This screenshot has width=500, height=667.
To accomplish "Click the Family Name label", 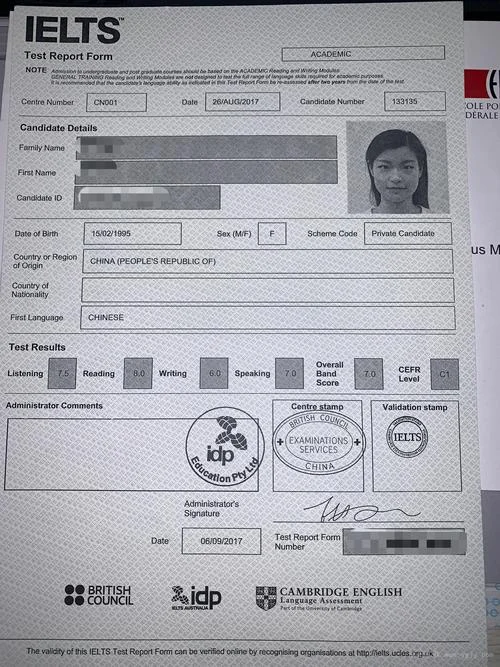I will click(42, 148).
